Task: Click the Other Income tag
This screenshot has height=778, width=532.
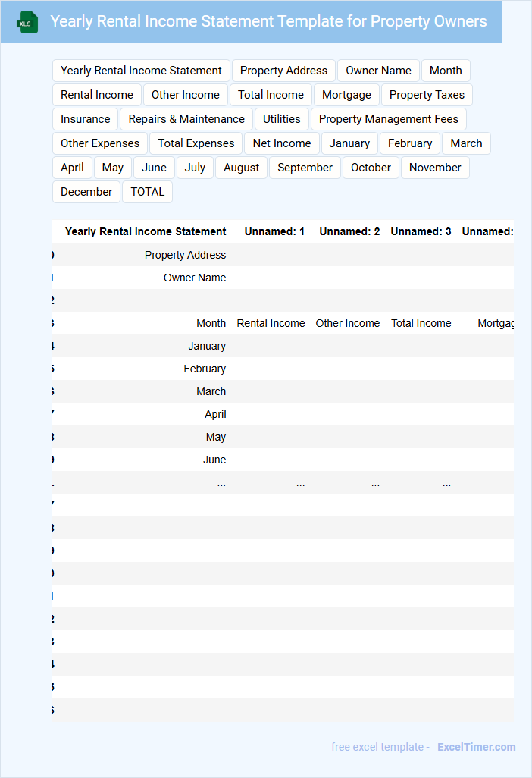Action: point(186,95)
